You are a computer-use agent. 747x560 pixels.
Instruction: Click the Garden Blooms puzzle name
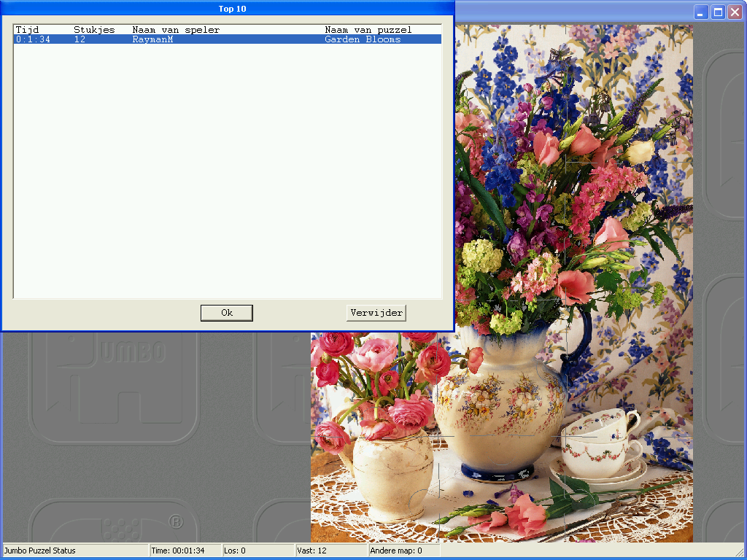363,39
